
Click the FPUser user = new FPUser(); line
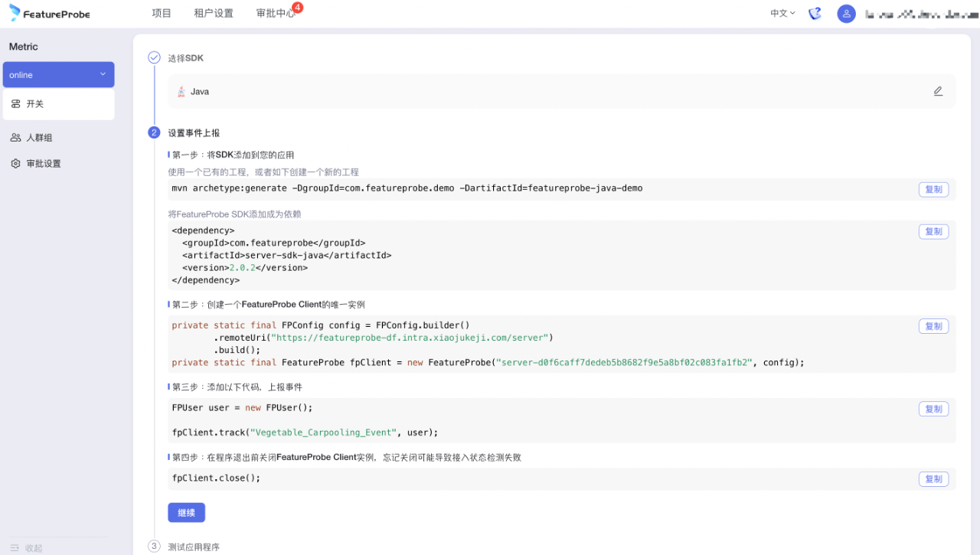[243, 408]
